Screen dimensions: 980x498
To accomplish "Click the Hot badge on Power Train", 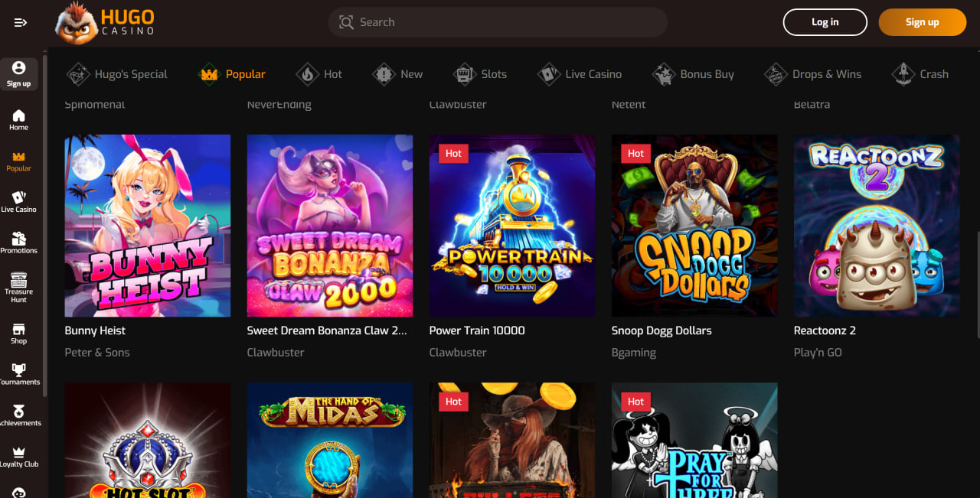I will [453, 154].
